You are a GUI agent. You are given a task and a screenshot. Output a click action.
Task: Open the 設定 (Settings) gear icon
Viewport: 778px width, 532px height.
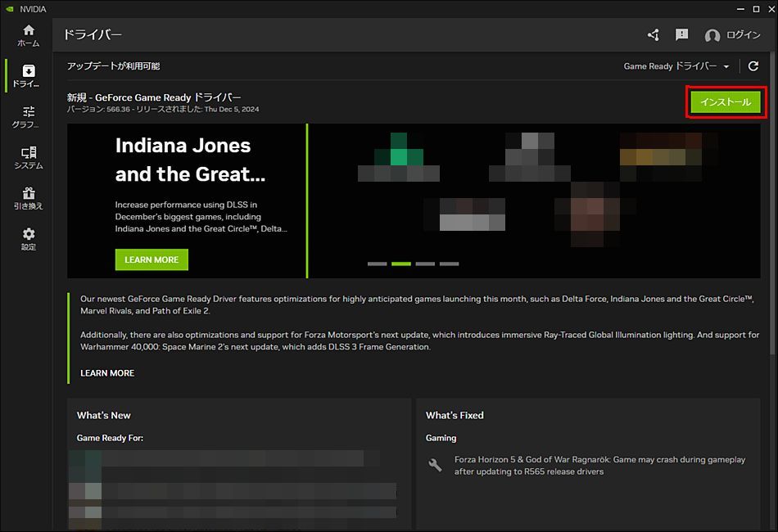point(28,239)
